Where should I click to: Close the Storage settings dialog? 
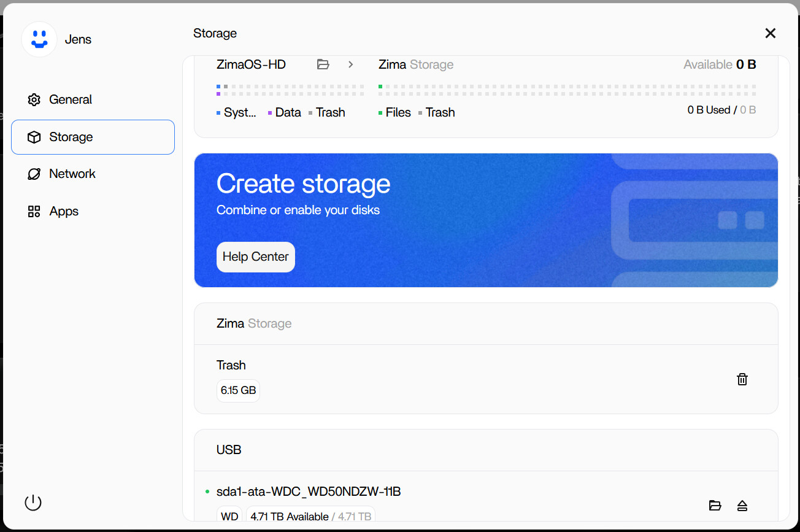point(771,33)
